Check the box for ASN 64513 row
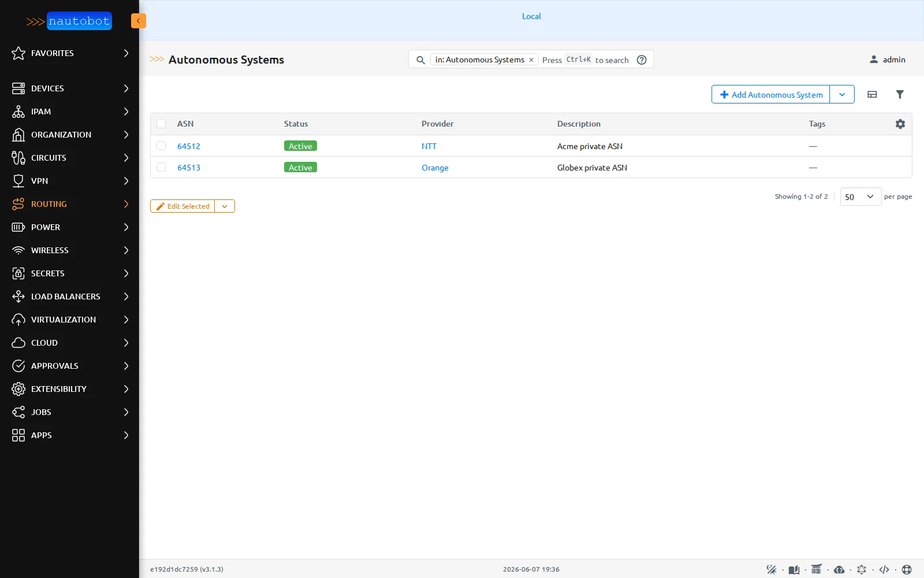This screenshot has height=578, width=924. pyautogui.click(x=161, y=167)
